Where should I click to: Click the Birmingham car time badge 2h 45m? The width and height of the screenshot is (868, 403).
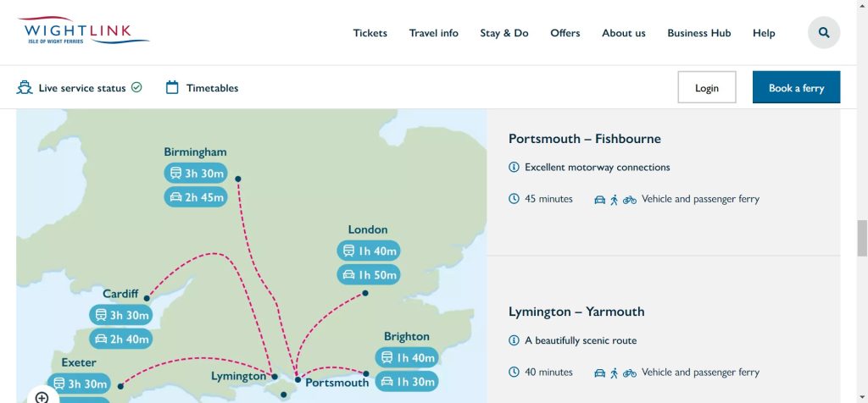point(196,197)
